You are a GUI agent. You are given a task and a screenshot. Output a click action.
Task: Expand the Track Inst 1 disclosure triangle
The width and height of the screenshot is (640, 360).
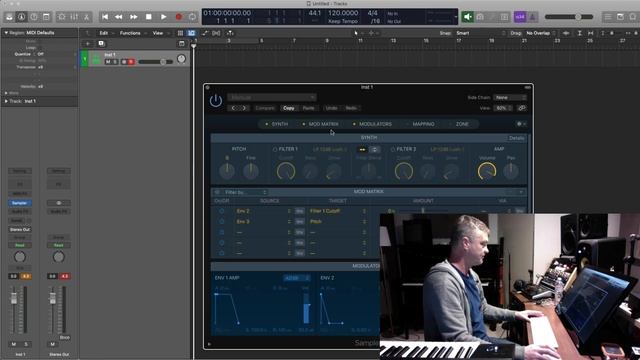pos(6,101)
